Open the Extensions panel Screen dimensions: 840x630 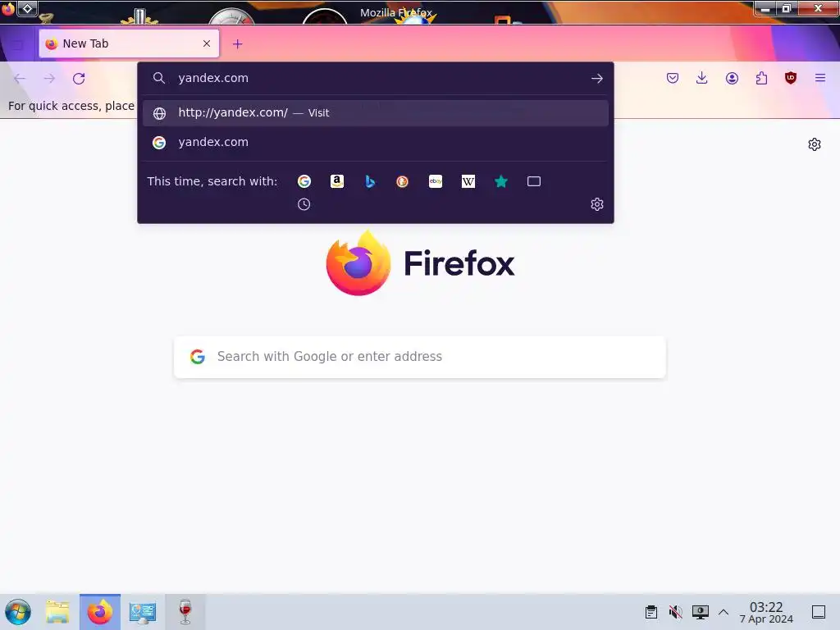coord(761,78)
